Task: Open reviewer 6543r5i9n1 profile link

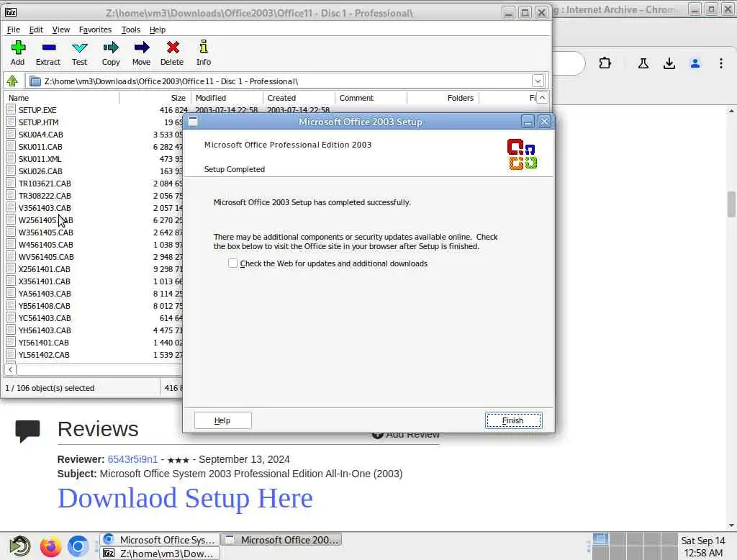Action: pyautogui.click(x=132, y=459)
